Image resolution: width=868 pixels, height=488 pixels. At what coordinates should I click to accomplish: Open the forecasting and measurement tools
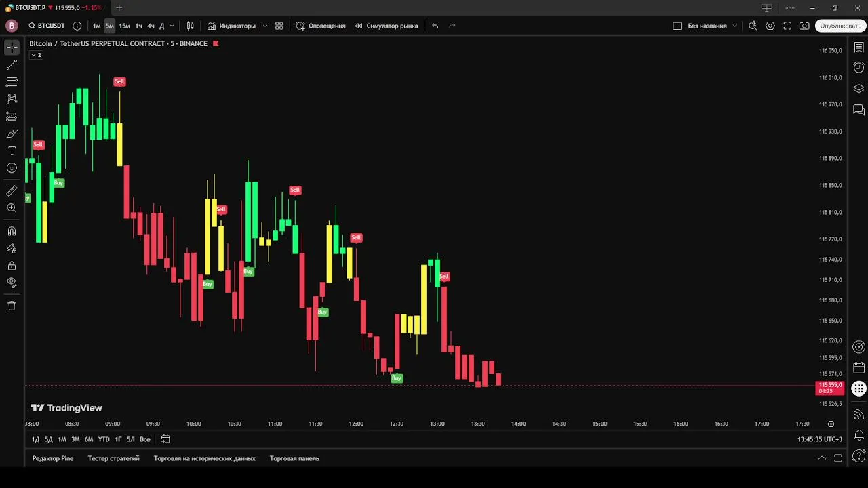click(x=12, y=117)
